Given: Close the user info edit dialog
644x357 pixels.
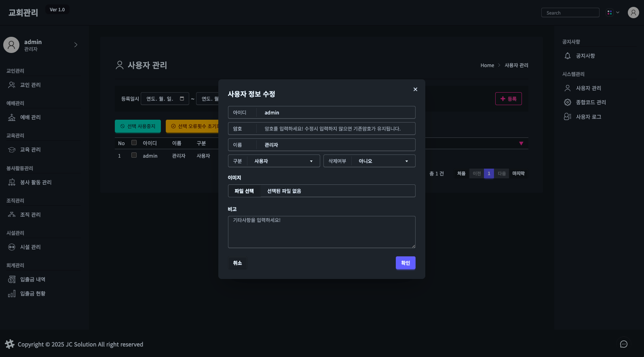Looking at the screenshot, I should coord(415,89).
